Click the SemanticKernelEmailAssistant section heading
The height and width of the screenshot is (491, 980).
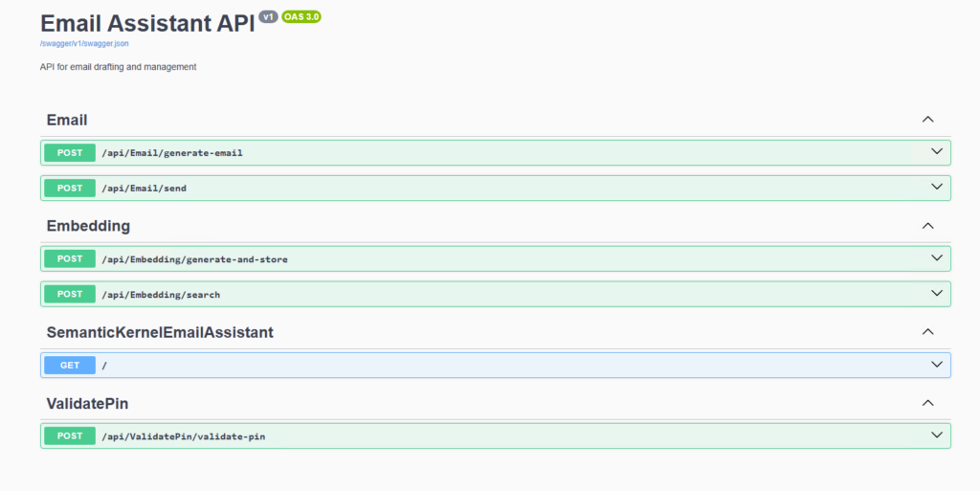tap(160, 332)
